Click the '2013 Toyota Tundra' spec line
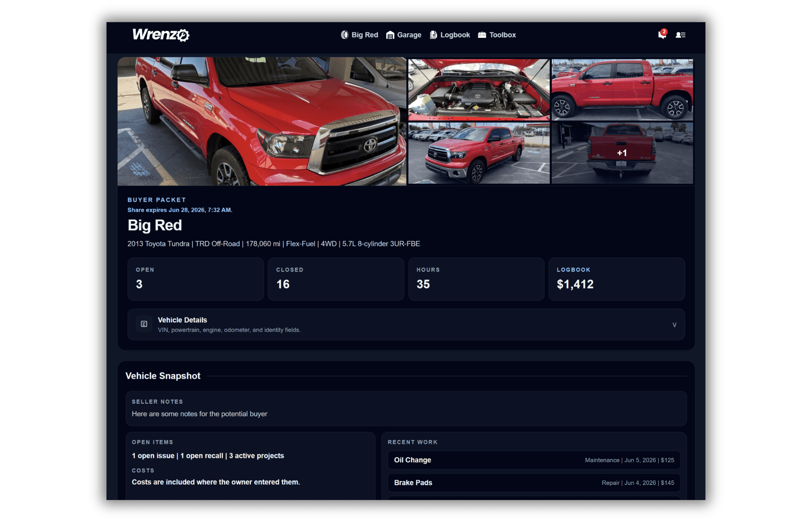This screenshot has height=522, width=812. click(274, 244)
